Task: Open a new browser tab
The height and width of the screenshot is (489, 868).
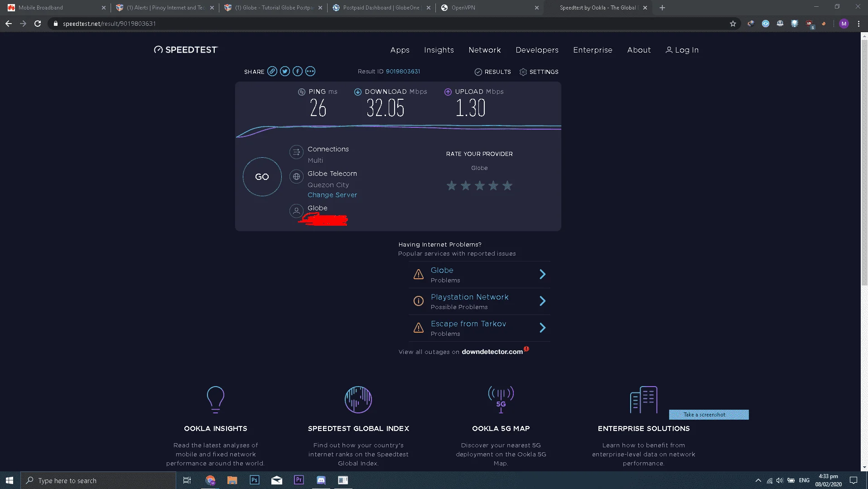Action: pos(662,8)
